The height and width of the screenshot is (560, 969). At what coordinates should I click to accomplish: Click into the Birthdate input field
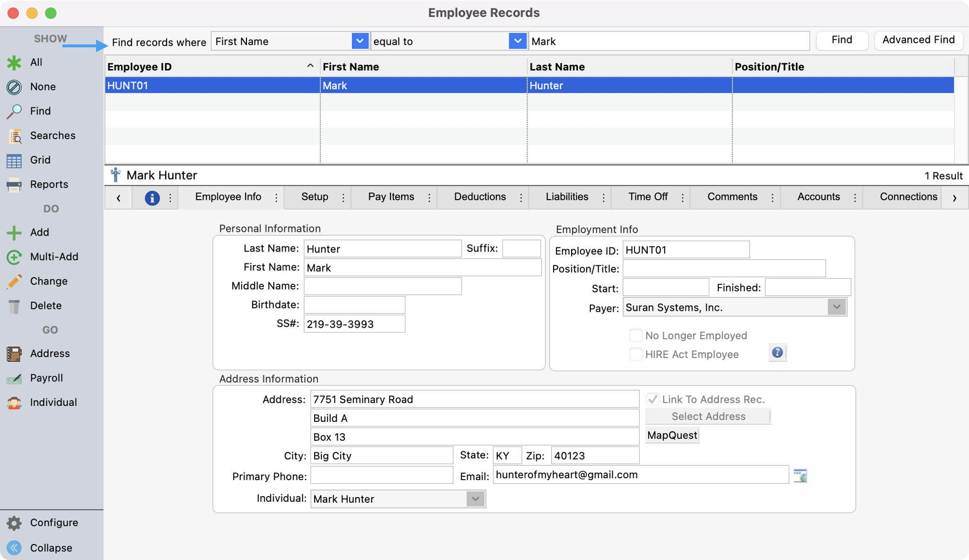coord(354,305)
